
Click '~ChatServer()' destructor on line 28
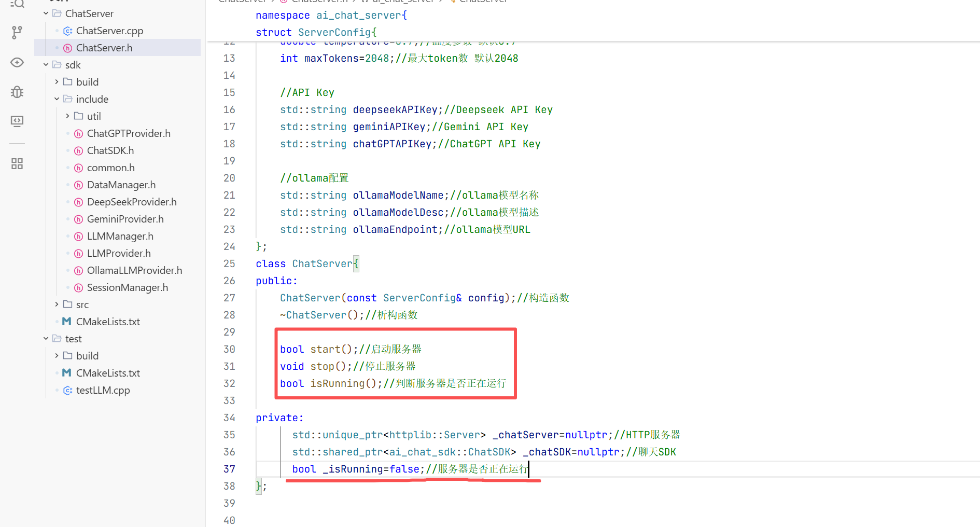[x=319, y=315]
